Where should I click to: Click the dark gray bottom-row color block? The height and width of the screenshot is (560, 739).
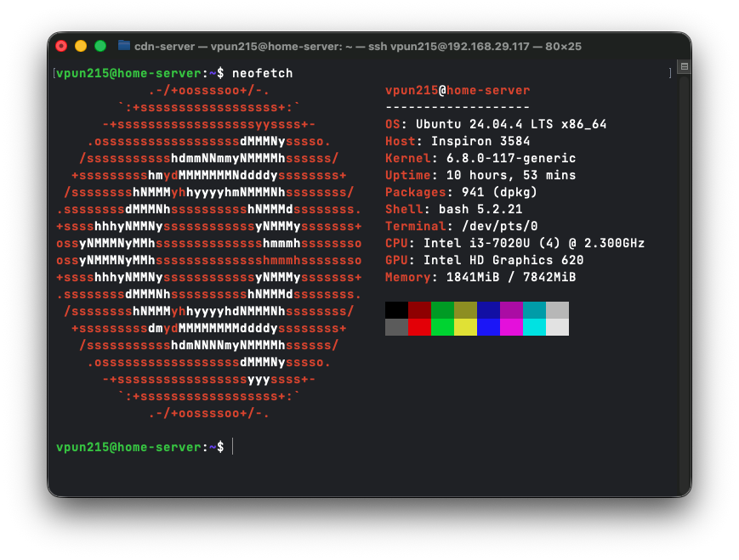click(x=396, y=327)
